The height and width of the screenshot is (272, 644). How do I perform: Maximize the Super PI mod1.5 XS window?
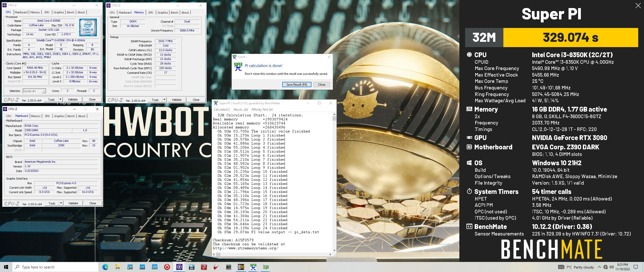click(x=319, y=103)
